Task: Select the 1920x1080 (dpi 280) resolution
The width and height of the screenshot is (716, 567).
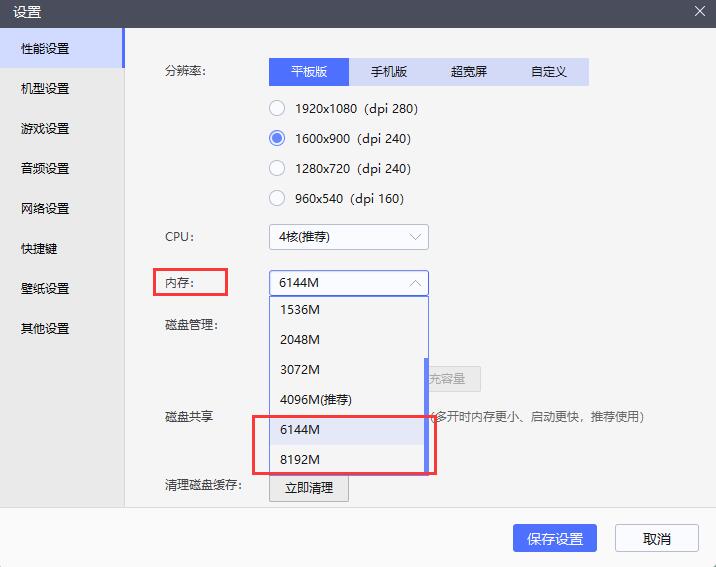Action: [x=277, y=108]
